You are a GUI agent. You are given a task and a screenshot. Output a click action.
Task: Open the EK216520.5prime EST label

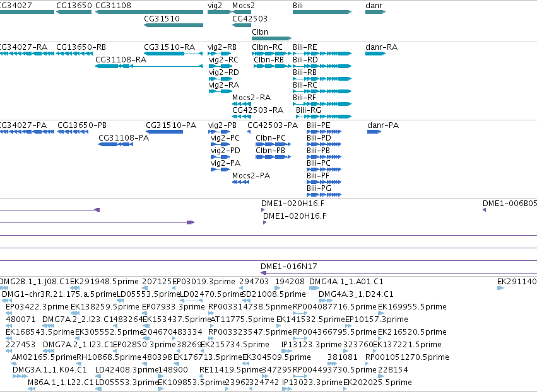[x=412, y=333]
